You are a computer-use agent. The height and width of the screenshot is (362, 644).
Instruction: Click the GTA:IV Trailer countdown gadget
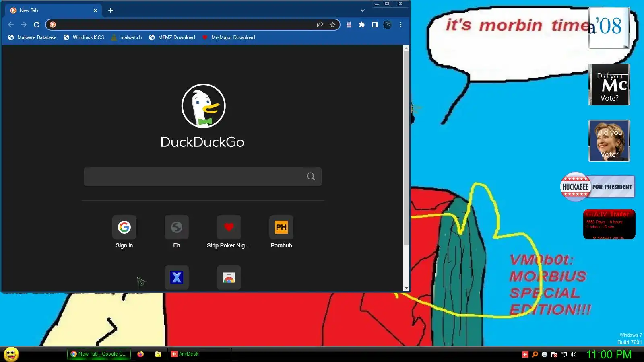[x=609, y=224]
